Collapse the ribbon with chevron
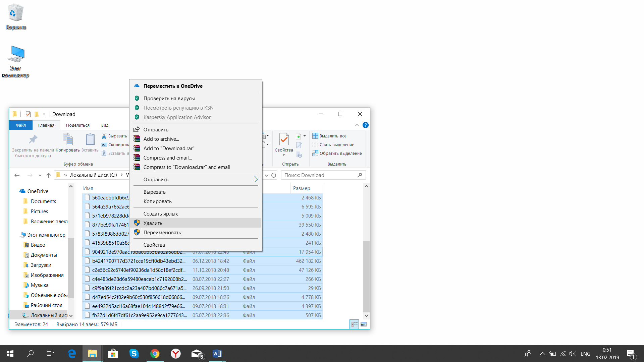The height and width of the screenshot is (362, 644). [x=357, y=125]
